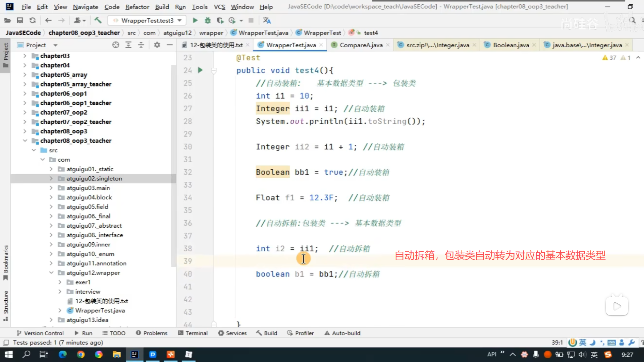Click the Build hammer icon
The image size is (644, 362).
pos(98,20)
